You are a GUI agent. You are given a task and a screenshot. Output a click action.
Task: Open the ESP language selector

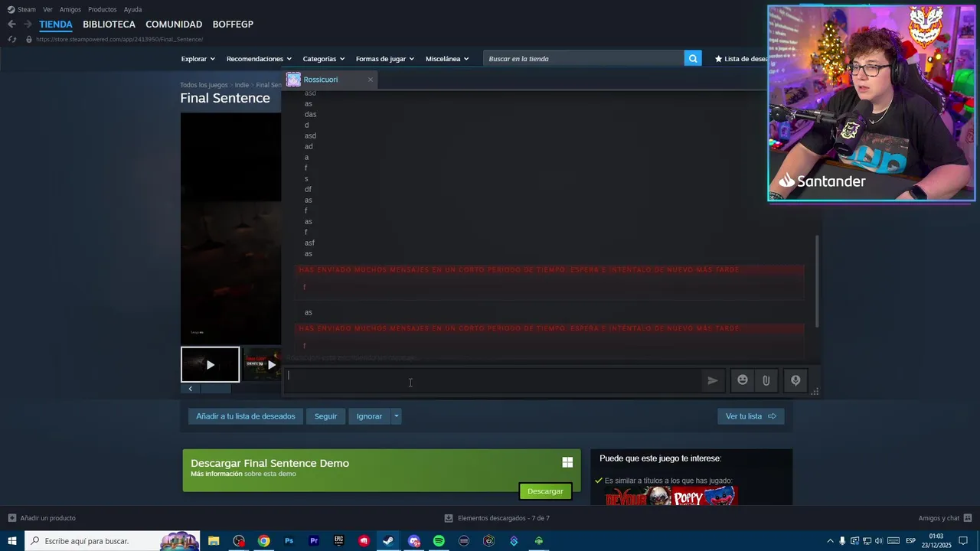pos(911,541)
